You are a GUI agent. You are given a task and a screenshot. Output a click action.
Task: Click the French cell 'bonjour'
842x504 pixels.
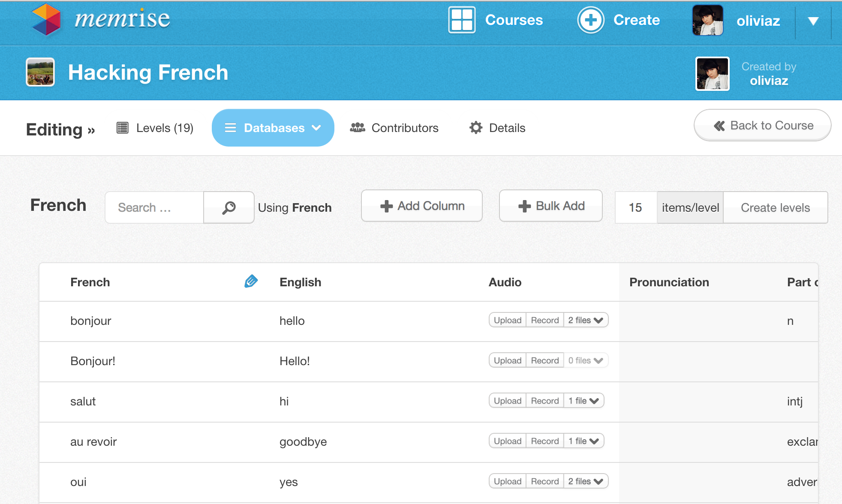91,321
